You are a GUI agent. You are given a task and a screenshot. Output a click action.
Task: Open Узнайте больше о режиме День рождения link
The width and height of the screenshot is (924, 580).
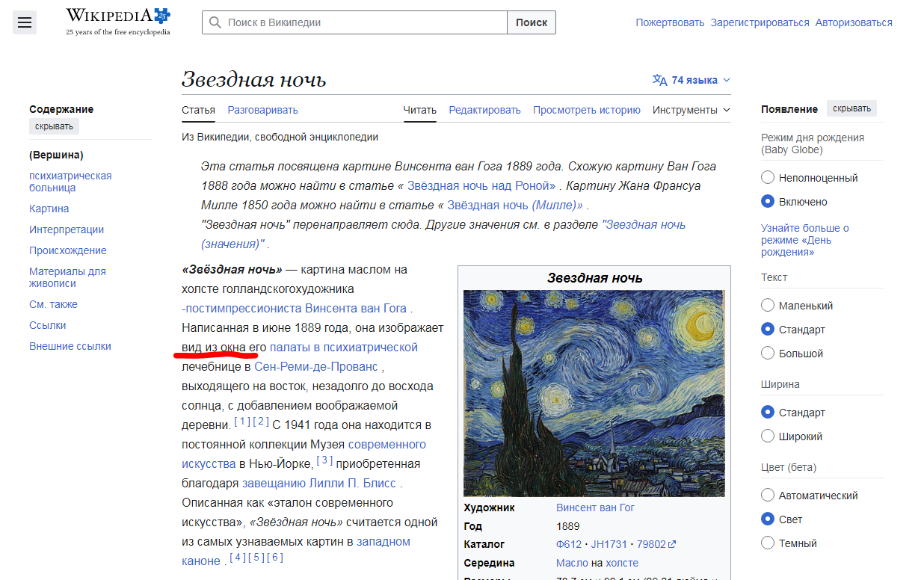click(805, 240)
